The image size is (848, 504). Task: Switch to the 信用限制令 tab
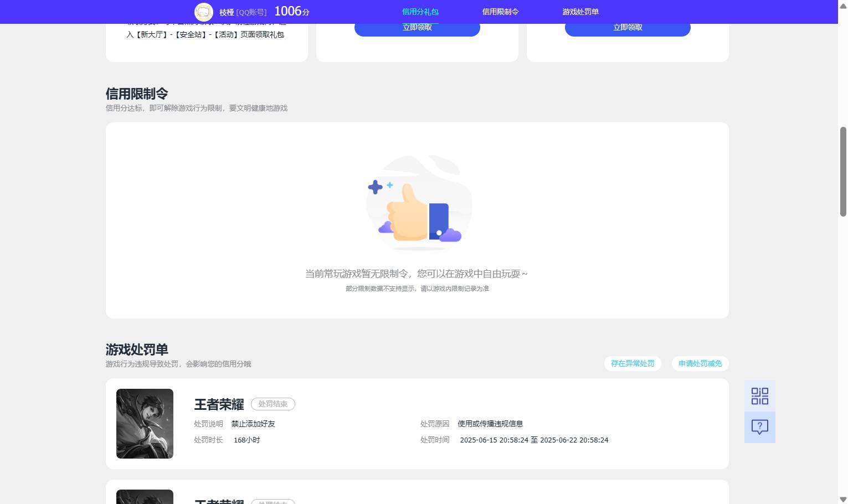tap(500, 12)
